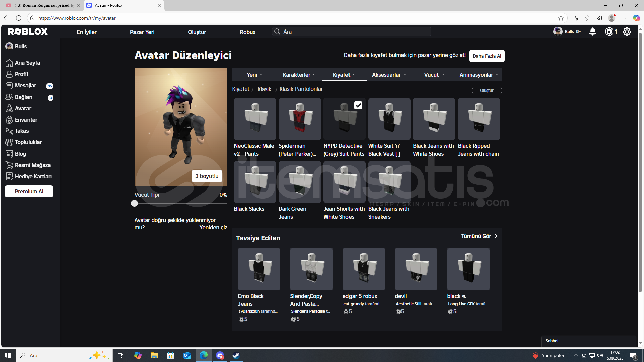This screenshot has width=644, height=362.
Task: Open the Takas trade icon
Action: [x=9, y=131]
